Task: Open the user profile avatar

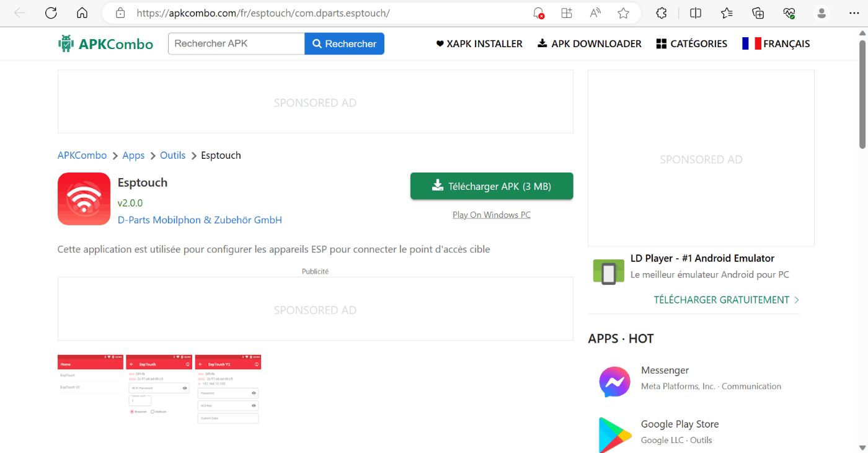Action: (822, 13)
